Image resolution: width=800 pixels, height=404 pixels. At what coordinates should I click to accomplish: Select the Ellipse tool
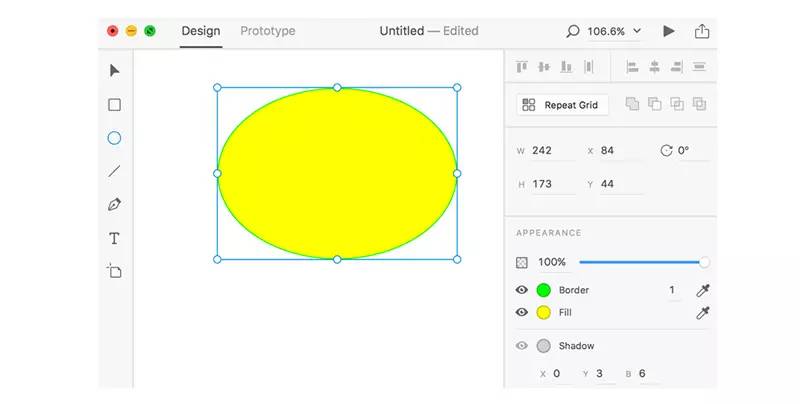coord(114,138)
